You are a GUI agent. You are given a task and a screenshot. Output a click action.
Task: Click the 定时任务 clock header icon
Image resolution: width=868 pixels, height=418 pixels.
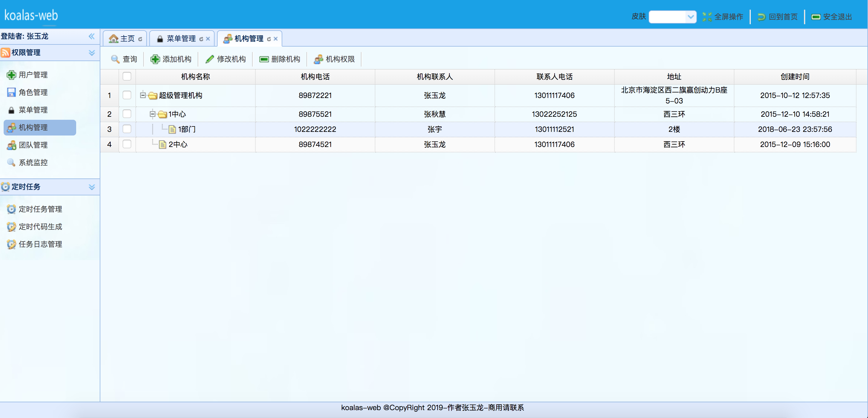click(5, 187)
